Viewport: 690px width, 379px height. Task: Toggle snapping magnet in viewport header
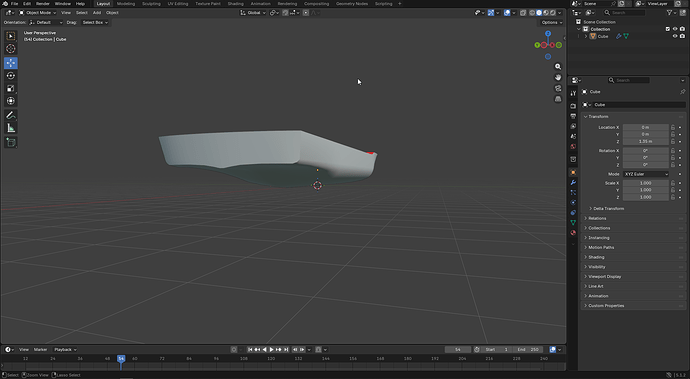(285, 13)
